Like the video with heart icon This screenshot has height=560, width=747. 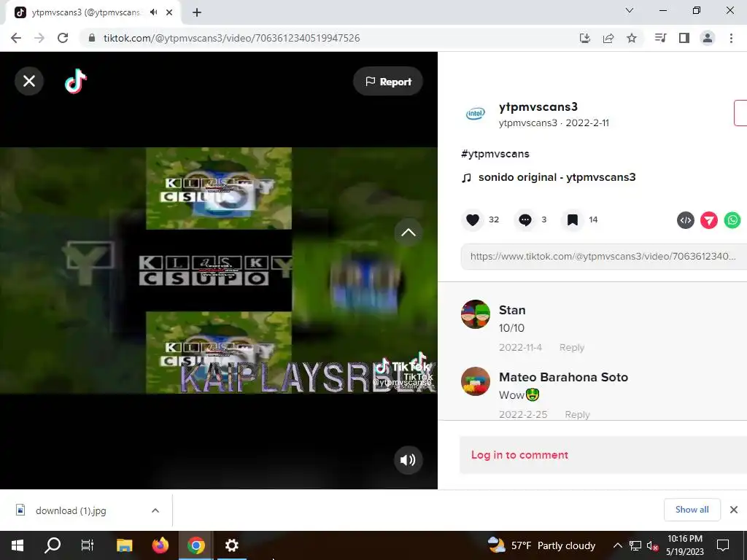473,220
